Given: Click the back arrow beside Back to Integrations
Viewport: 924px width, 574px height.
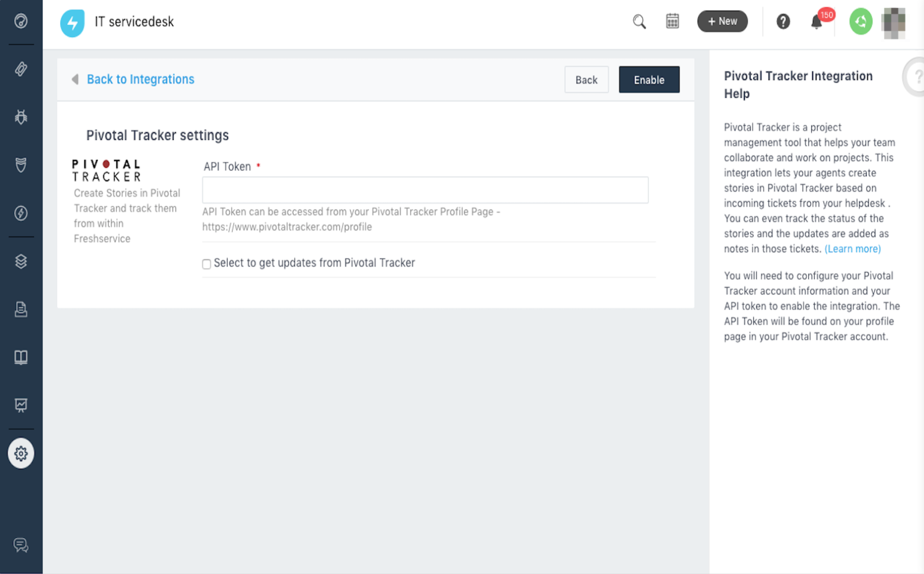Looking at the screenshot, I should click(75, 79).
